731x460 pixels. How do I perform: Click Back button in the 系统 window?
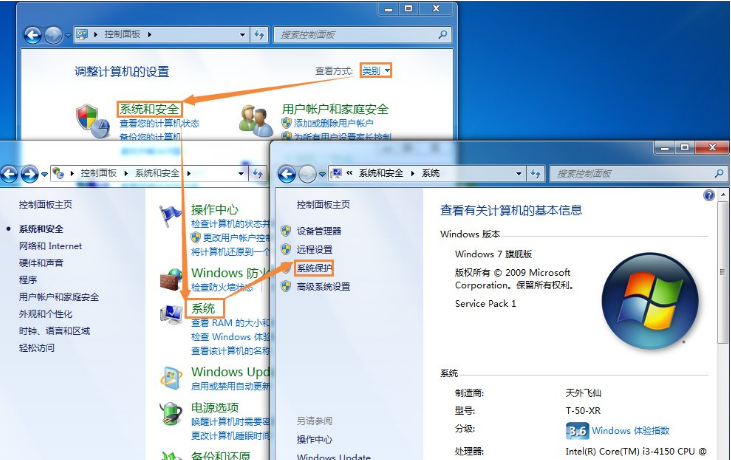click(287, 173)
